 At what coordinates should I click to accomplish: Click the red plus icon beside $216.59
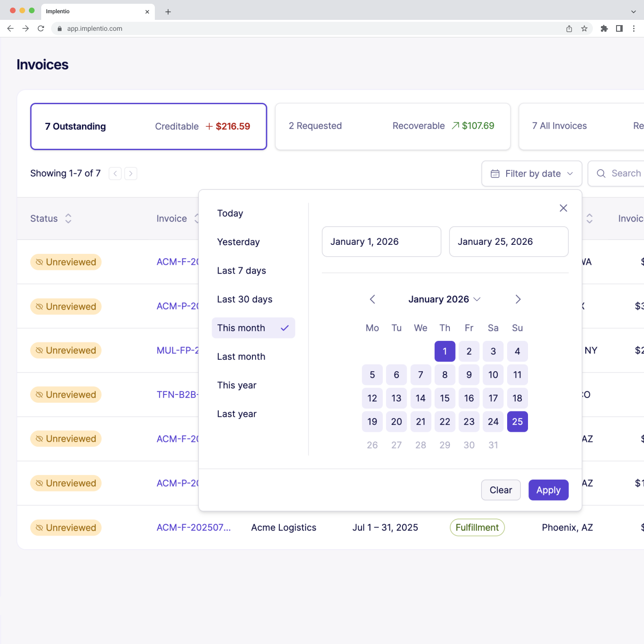[209, 126]
